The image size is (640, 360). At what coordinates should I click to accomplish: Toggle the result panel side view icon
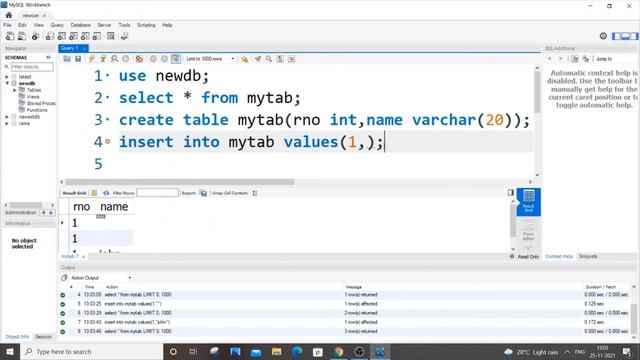[x=511, y=192]
